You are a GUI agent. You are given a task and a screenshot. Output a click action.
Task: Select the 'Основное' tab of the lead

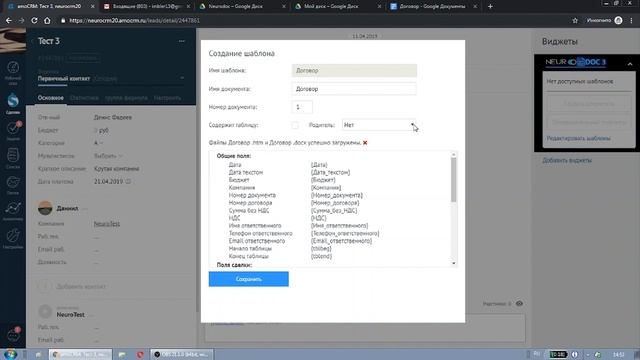pyautogui.click(x=51, y=98)
